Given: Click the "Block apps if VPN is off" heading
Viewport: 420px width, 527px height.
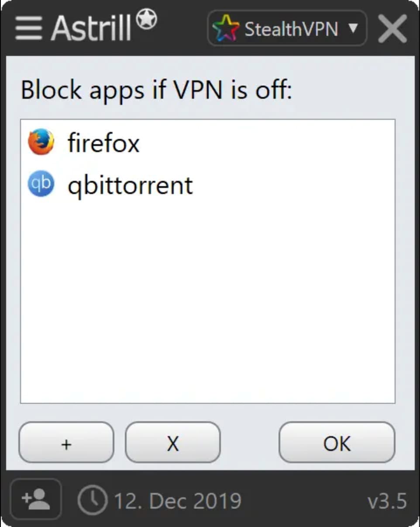Looking at the screenshot, I should (x=156, y=90).
